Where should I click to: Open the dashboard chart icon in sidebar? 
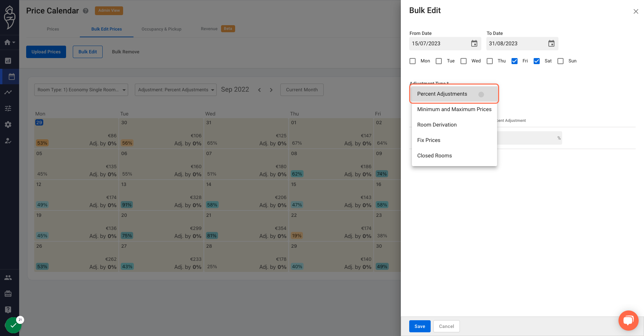pos(8,61)
